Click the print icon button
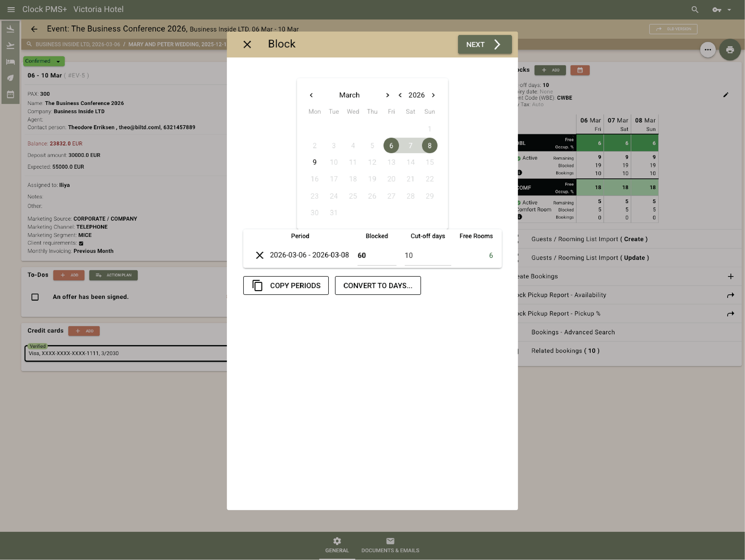Screen dimensions: 745x560 [729, 50]
